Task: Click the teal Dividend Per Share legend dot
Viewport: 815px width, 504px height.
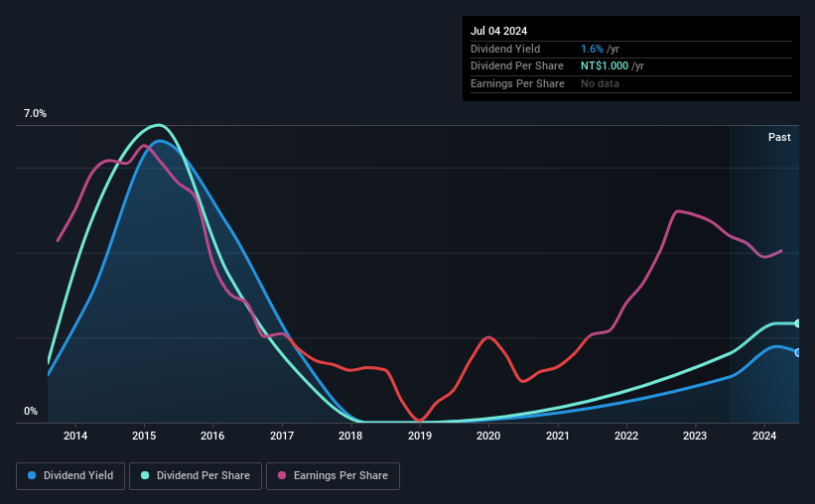Action: pyautogui.click(x=145, y=475)
